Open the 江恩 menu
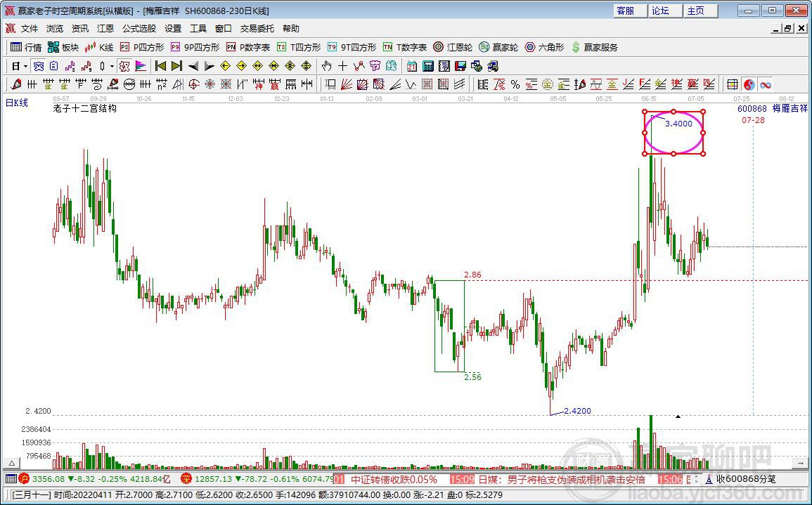Screen dimensions: 812x505 coord(105,29)
